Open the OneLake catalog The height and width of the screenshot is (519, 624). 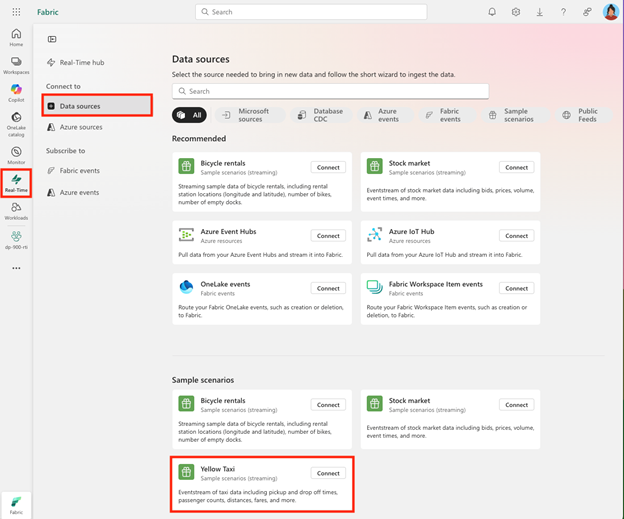[x=16, y=121]
